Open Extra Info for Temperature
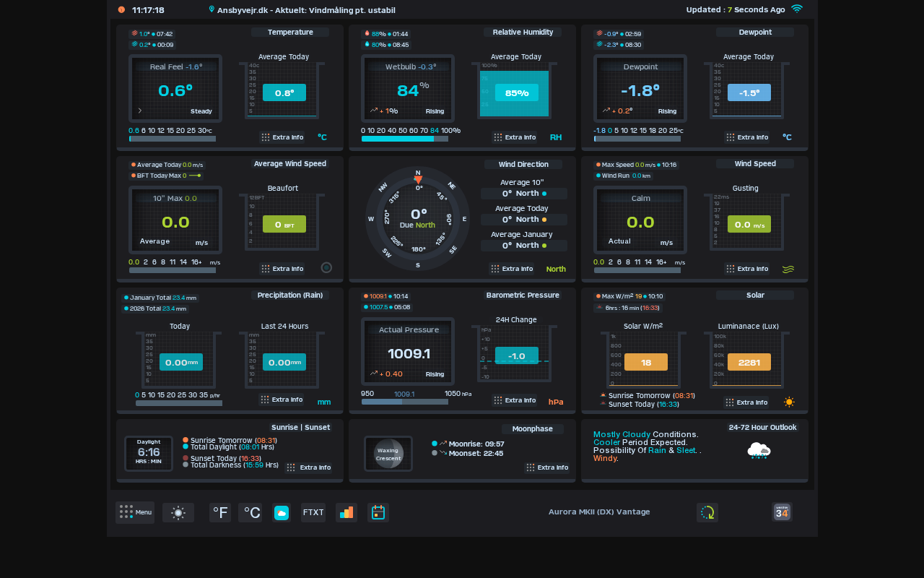This screenshot has height=578, width=924. point(282,137)
